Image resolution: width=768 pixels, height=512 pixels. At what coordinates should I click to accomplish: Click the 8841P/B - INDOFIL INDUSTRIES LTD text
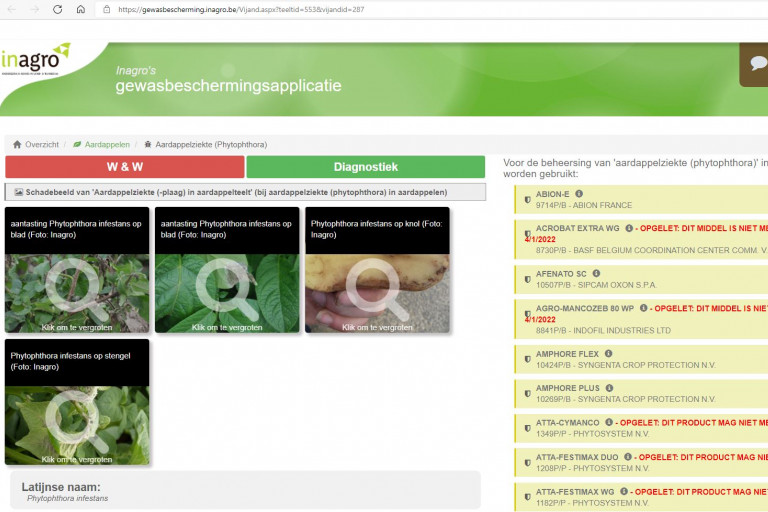603,331
